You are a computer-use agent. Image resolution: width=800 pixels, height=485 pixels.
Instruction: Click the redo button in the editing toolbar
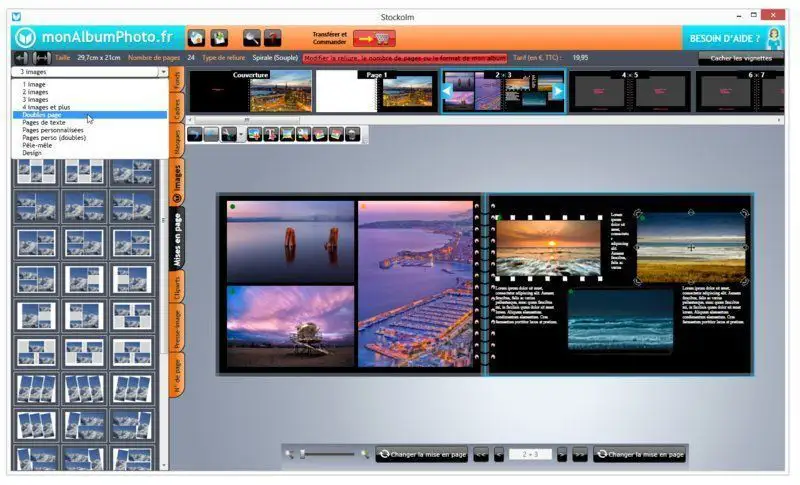211,134
